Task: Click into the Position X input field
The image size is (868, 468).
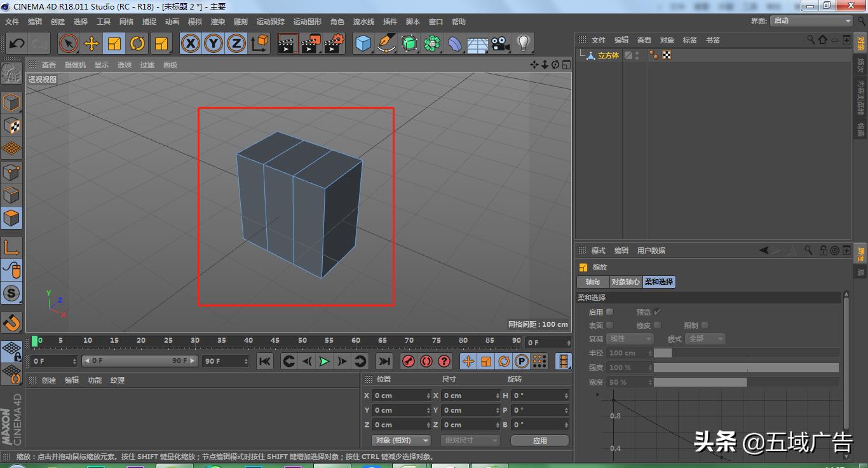Action: [400, 396]
